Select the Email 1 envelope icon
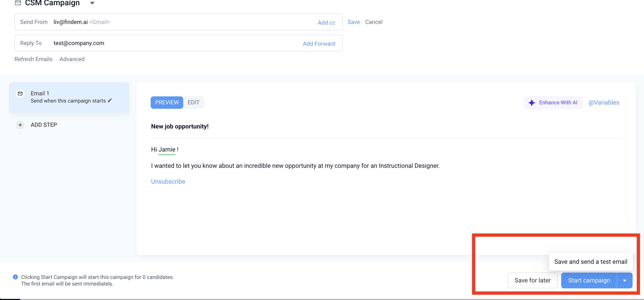 pyautogui.click(x=20, y=94)
